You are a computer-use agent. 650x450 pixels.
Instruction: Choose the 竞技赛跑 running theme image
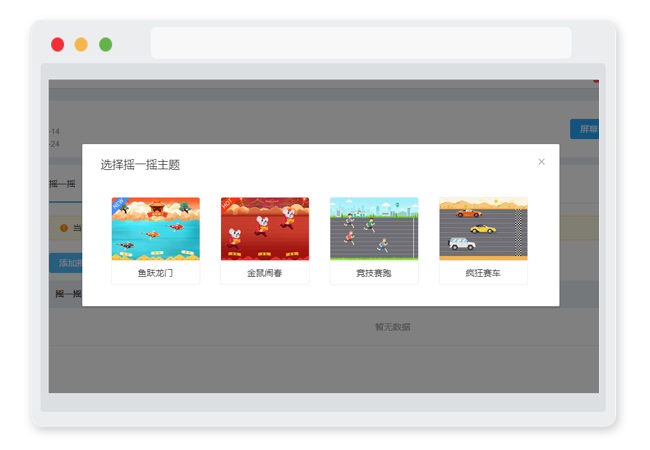tap(374, 229)
